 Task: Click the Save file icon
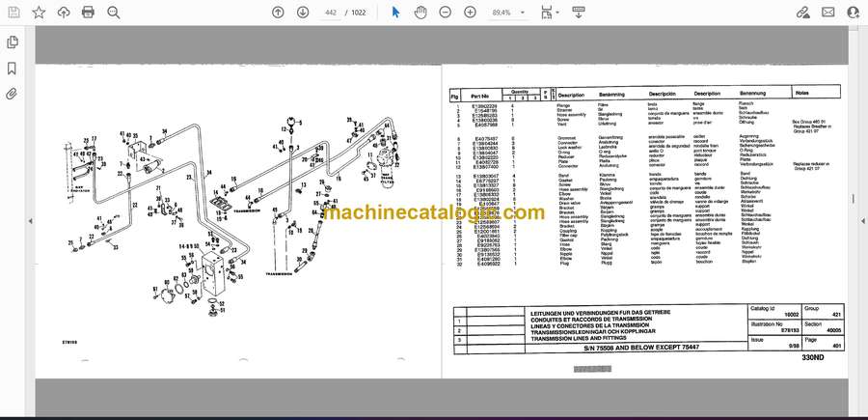click(x=14, y=13)
